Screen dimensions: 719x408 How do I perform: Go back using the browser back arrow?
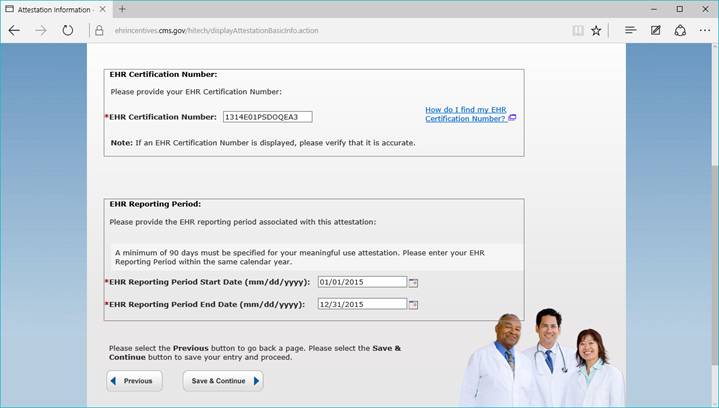14,30
